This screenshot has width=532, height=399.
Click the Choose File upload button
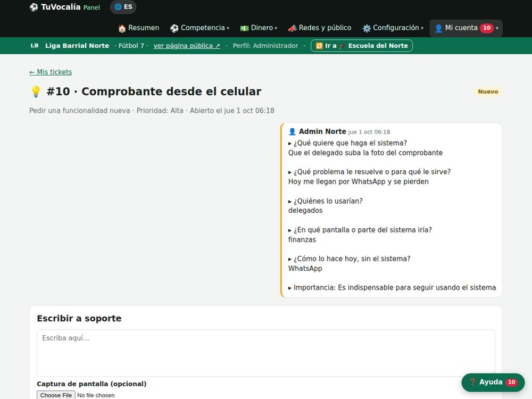(56, 395)
